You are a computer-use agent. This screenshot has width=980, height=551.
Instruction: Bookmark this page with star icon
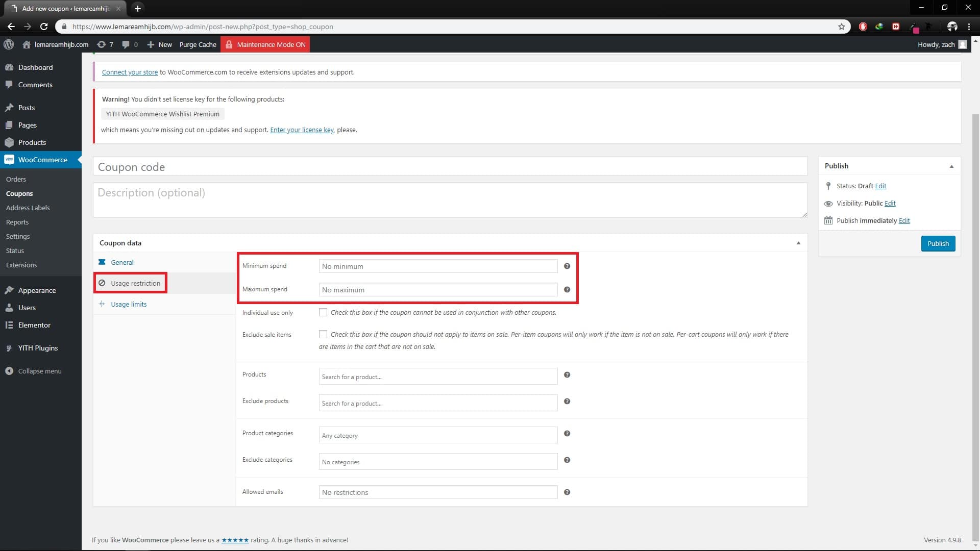pyautogui.click(x=842, y=27)
